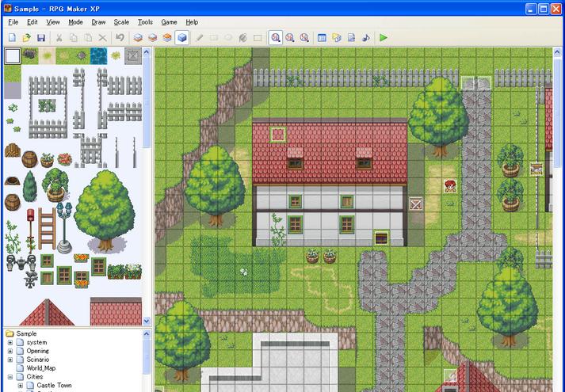Set map zoom to 1:1 scale
Viewport: 565px width, 392px height.
pos(276,37)
